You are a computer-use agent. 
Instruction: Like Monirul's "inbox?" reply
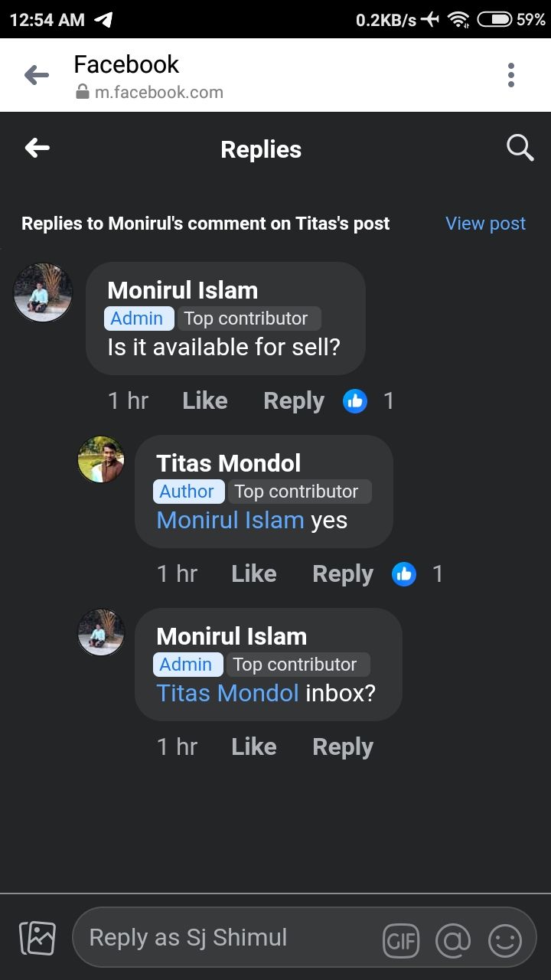click(253, 746)
